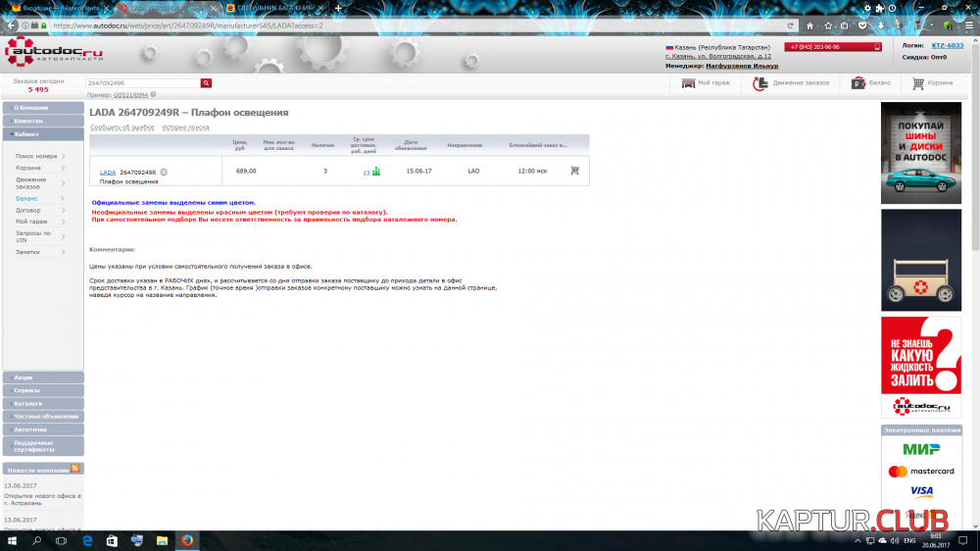The width and height of the screenshot is (980, 551).
Task: Open the LADA manufacturer link
Action: tap(108, 172)
